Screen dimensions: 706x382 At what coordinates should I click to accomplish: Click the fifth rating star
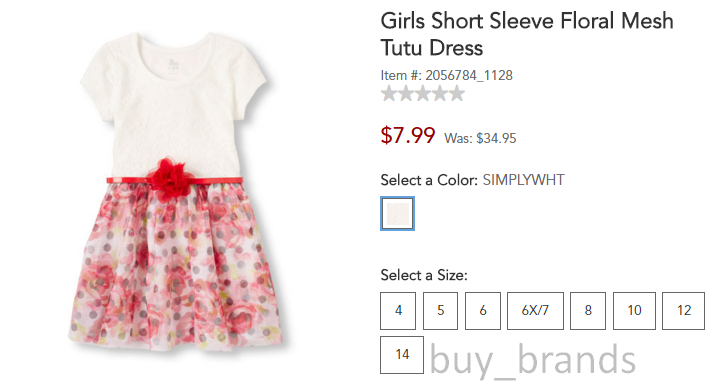(457, 94)
